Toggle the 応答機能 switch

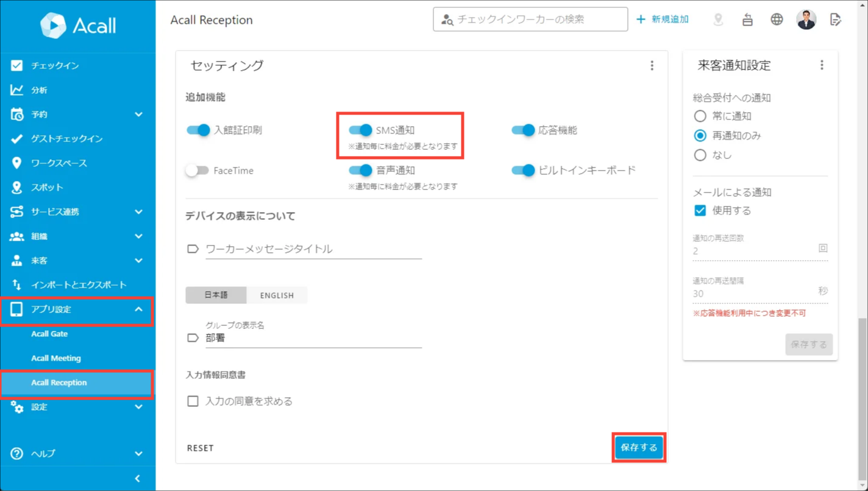coord(523,130)
